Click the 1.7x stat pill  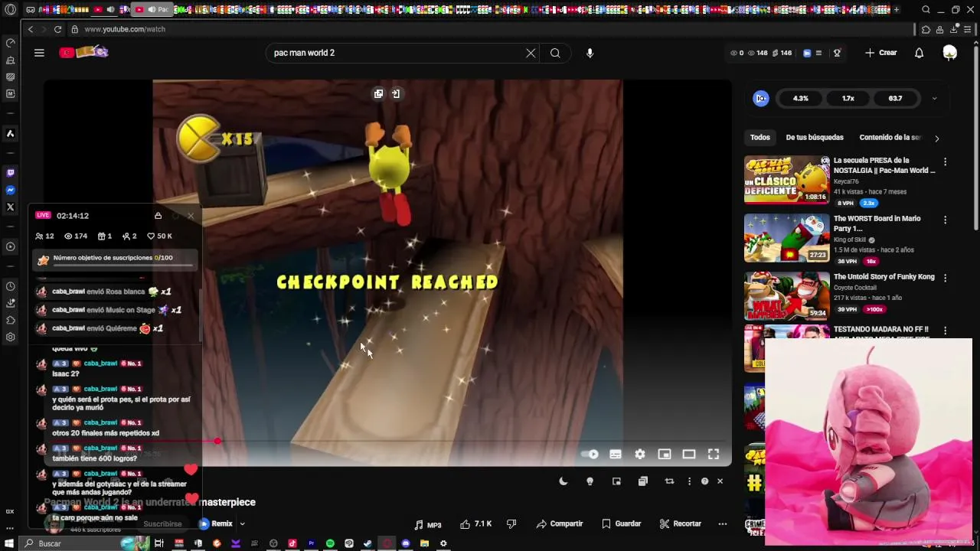pos(848,99)
